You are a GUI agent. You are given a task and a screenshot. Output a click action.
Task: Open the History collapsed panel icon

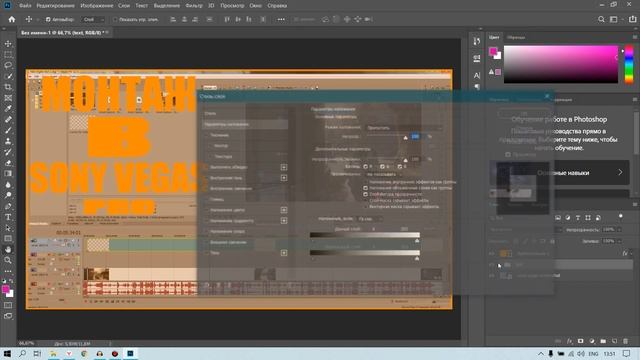476,41
